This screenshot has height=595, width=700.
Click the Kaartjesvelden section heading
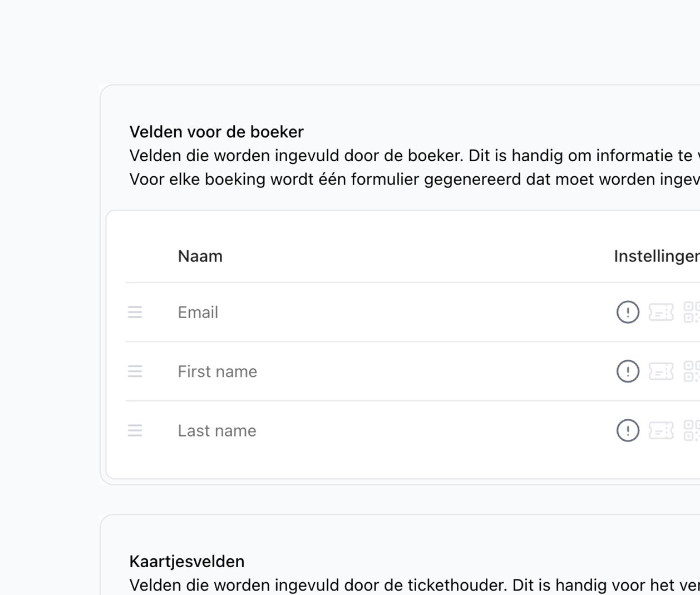[187, 562]
